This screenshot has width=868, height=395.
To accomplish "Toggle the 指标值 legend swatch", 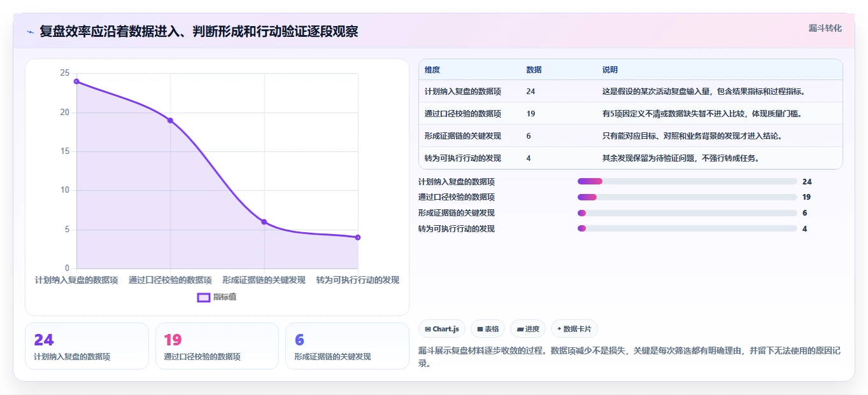I will click(204, 297).
